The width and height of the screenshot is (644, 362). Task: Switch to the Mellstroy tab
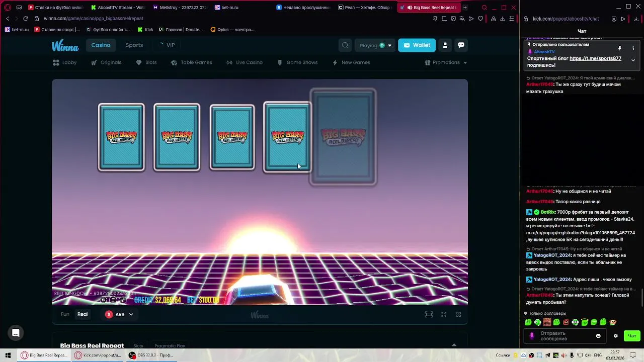179,8
